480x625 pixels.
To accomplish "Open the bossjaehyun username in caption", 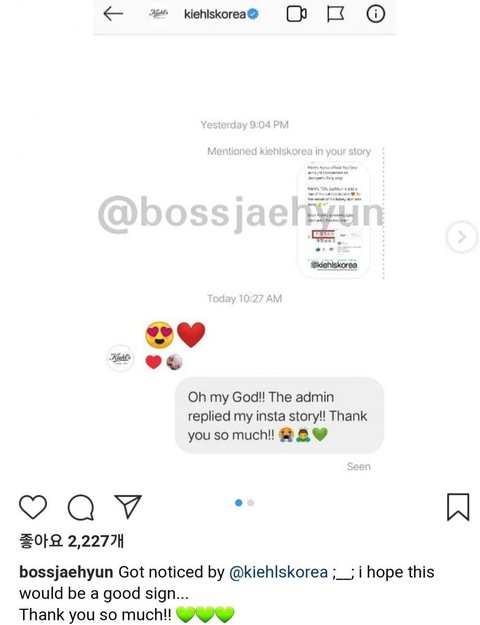I will [x=66, y=572].
